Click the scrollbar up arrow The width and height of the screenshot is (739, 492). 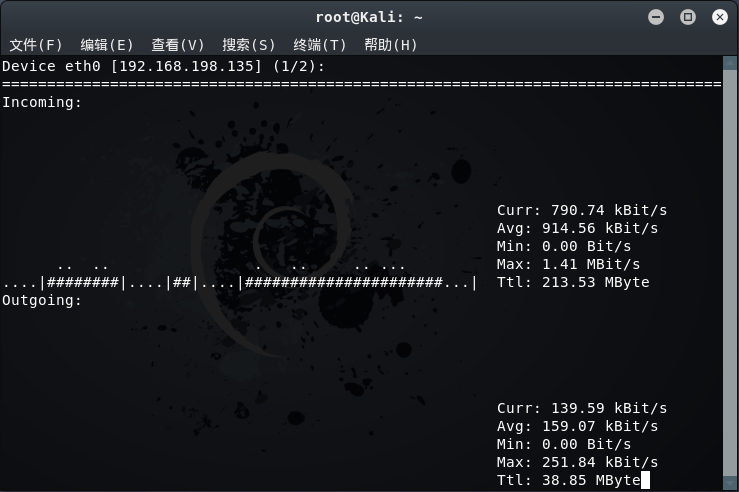click(x=730, y=63)
